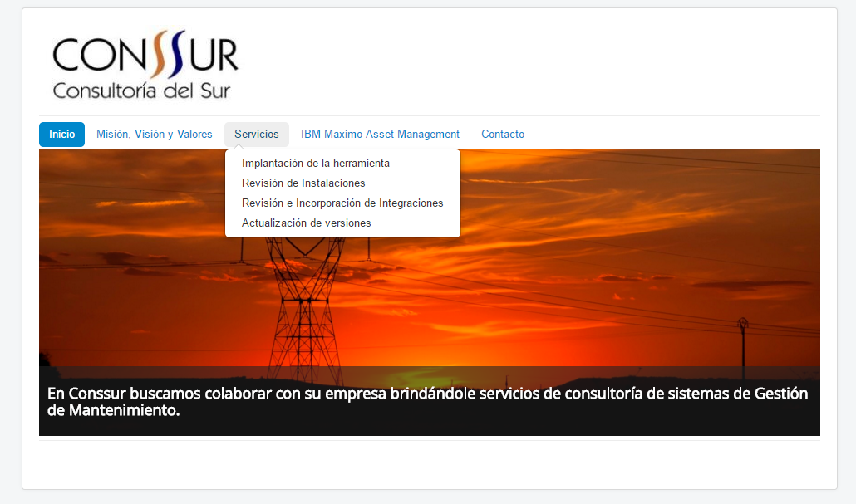Click the banner caption about Conssur services
The image size is (856, 504).
click(x=427, y=401)
